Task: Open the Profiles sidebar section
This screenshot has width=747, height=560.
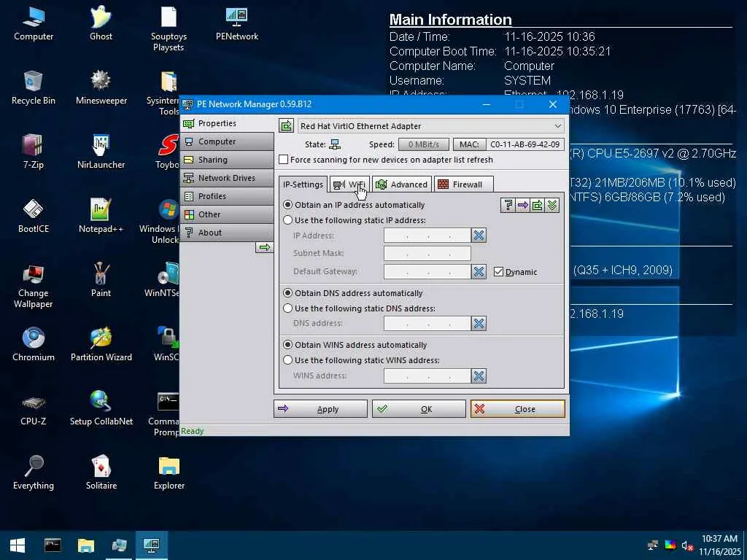Action: pyautogui.click(x=228, y=195)
